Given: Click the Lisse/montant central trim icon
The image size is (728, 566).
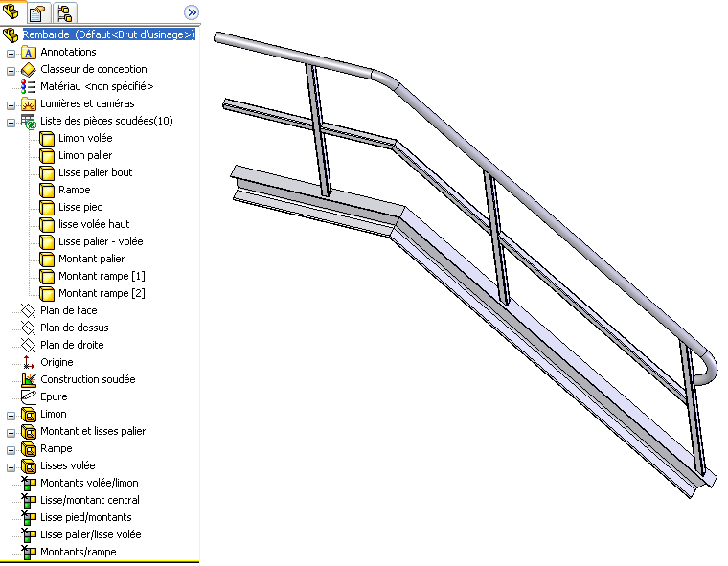Looking at the screenshot, I should 29,500.
